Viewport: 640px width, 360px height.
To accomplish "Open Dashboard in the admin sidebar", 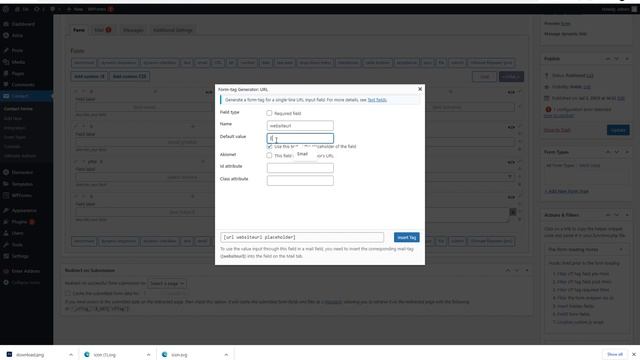I will (23, 24).
